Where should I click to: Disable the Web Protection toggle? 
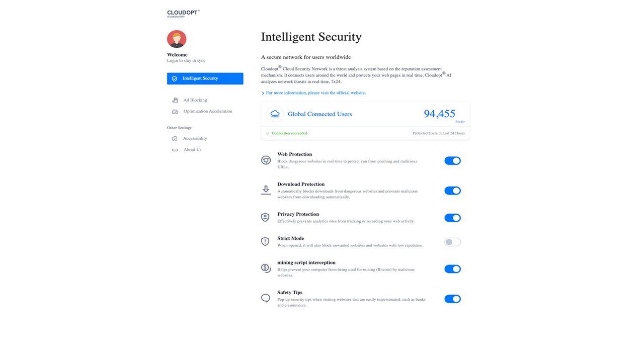coord(452,161)
